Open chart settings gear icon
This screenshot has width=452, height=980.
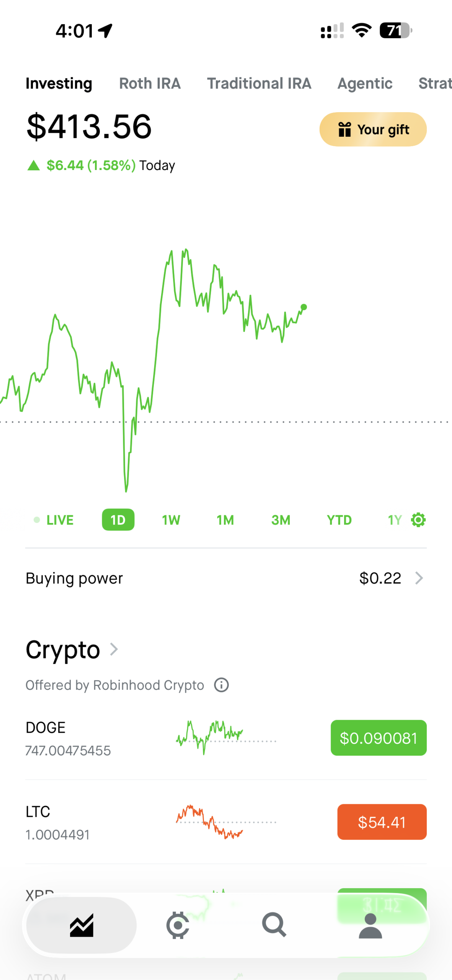click(418, 520)
